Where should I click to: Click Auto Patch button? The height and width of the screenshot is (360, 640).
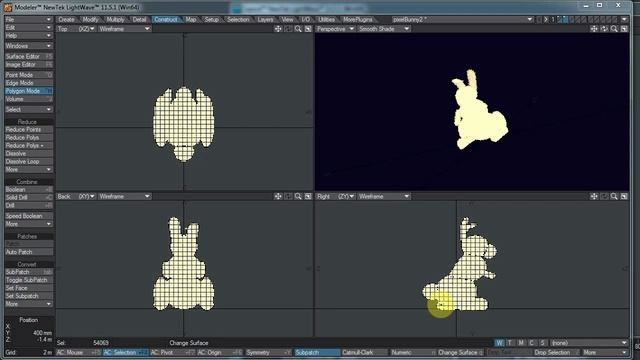point(29,252)
